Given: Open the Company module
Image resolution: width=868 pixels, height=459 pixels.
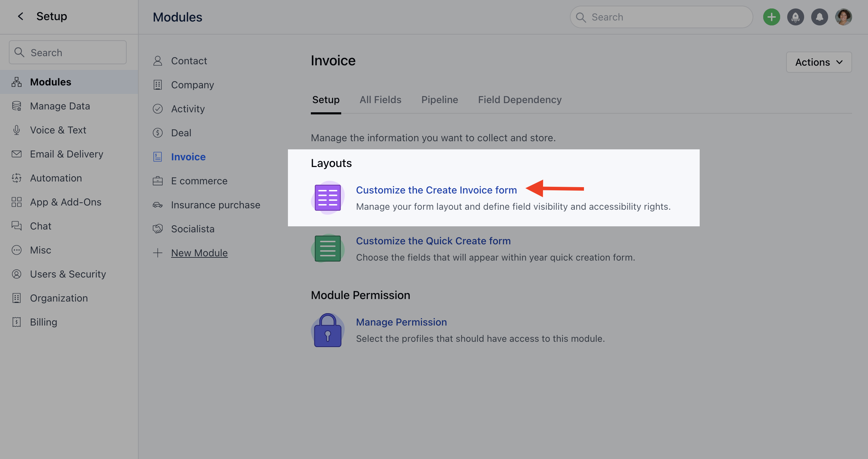Looking at the screenshot, I should click(192, 85).
